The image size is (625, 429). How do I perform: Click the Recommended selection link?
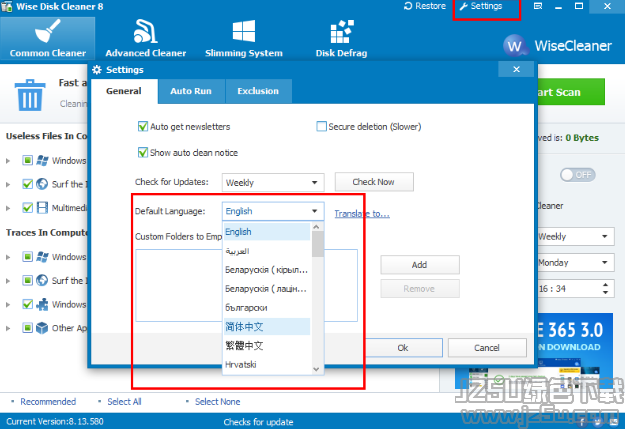48,401
